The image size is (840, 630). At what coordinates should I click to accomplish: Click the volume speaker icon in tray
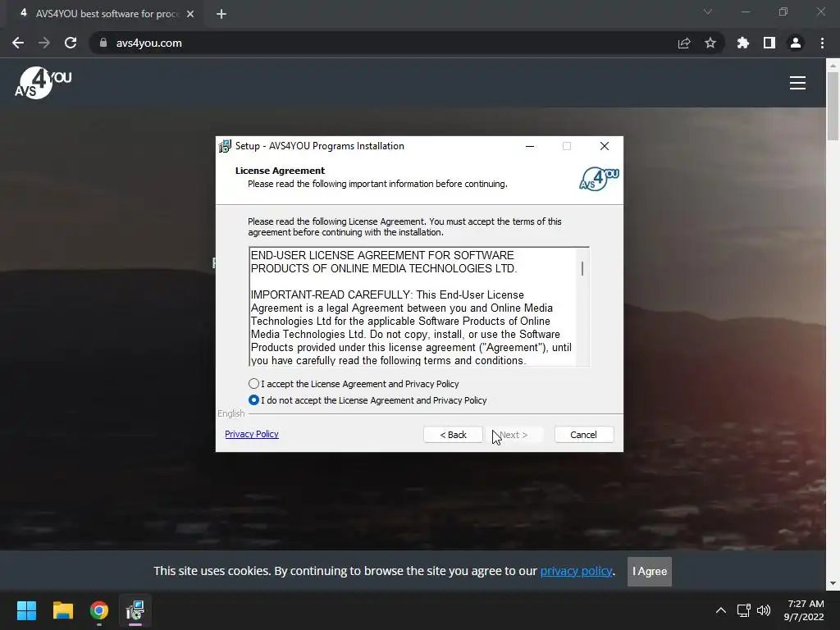pyautogui.click(x=764, y=610)
